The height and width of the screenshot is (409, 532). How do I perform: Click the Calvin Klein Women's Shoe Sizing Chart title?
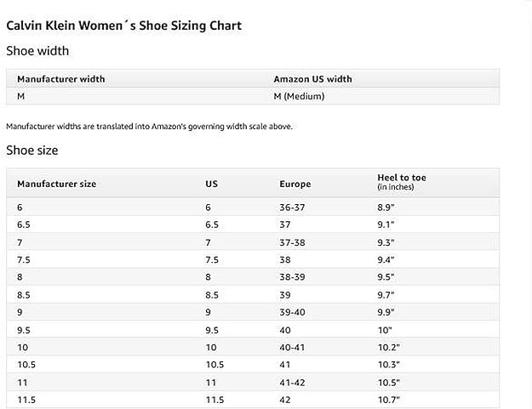coord(123,26)
